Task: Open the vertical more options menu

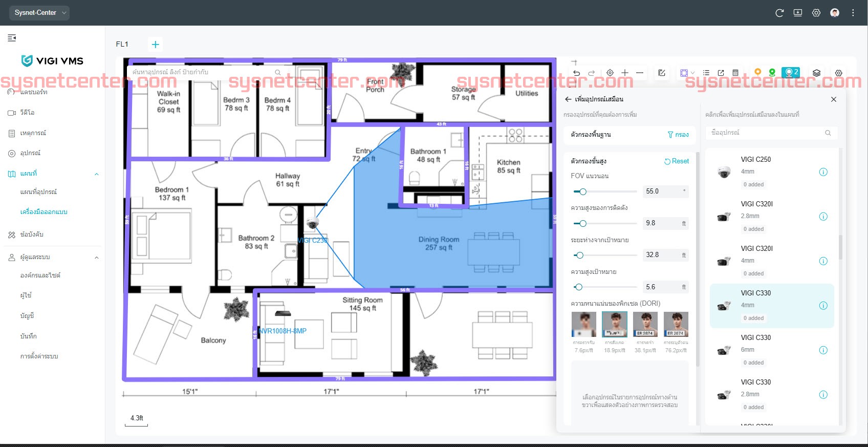Action: point(853,13)
